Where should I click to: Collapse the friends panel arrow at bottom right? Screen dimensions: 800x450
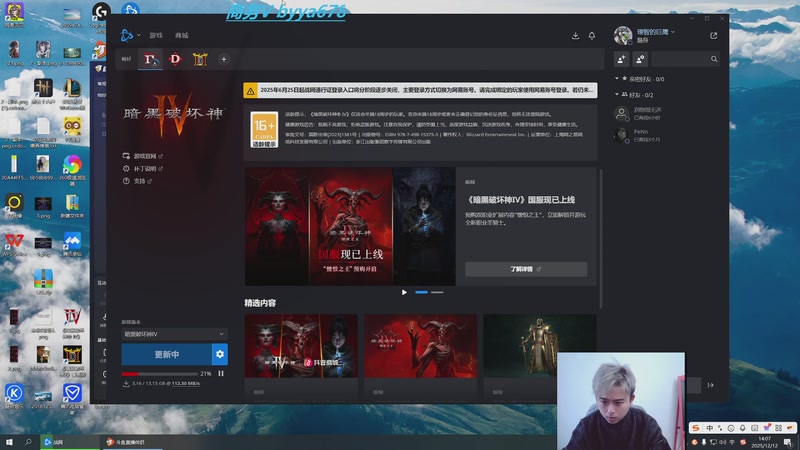[711, 385]
